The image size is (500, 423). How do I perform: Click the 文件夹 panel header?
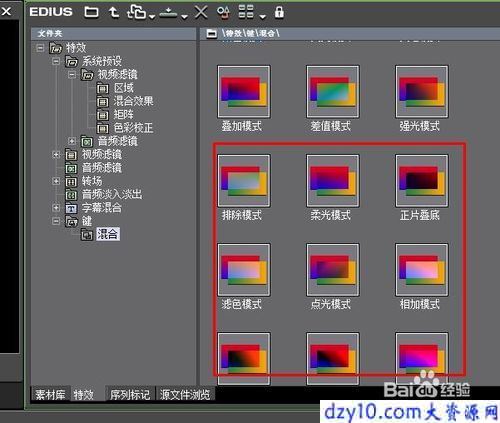click(113, 34)
